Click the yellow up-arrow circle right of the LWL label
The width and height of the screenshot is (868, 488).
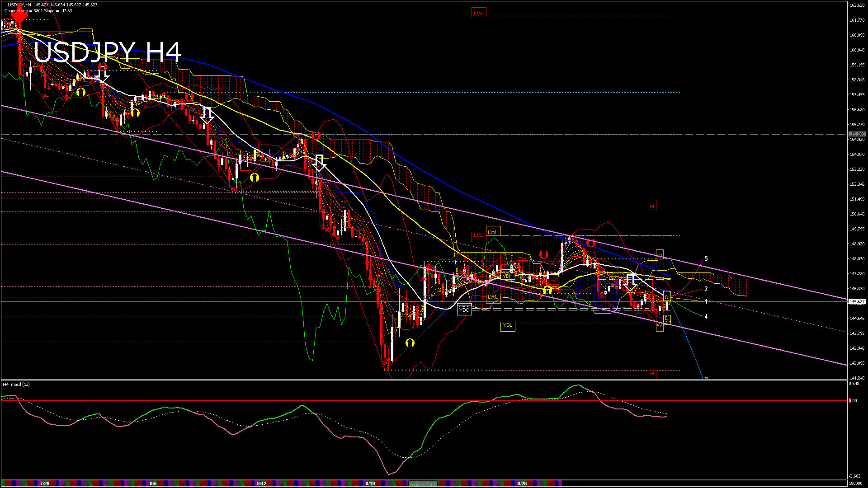547,290
